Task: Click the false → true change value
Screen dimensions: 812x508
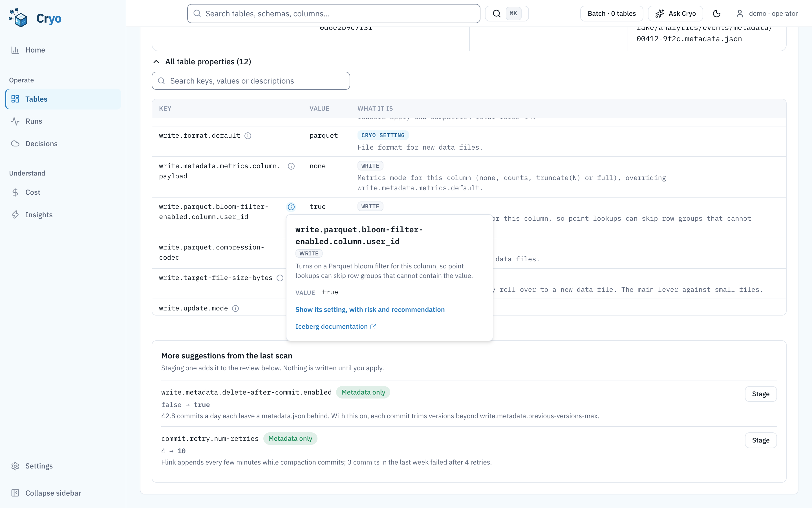Action: click(x=185, y=405)
